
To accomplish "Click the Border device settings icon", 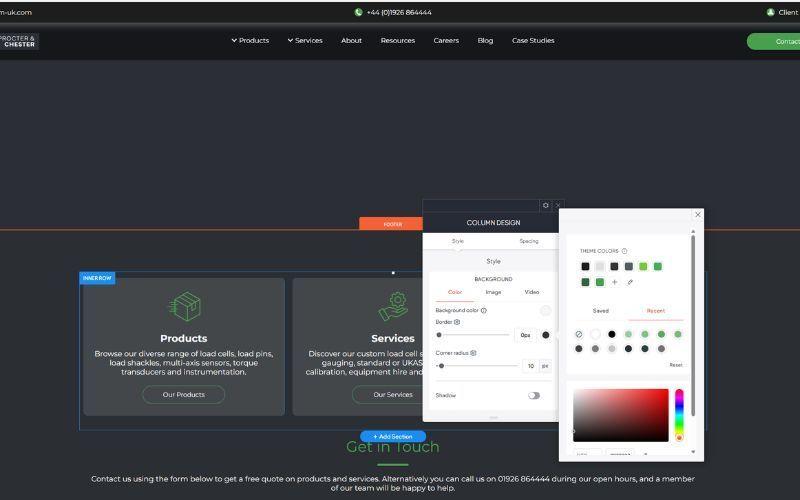I will [x=457, y=322].
